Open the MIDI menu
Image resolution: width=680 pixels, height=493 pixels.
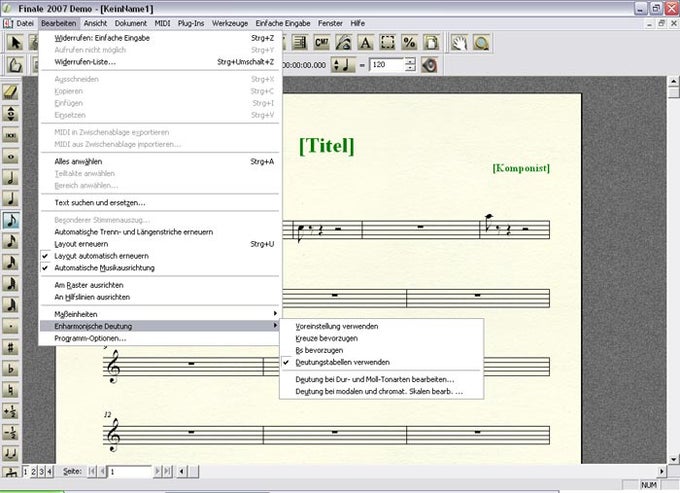[x=162, y=23]
